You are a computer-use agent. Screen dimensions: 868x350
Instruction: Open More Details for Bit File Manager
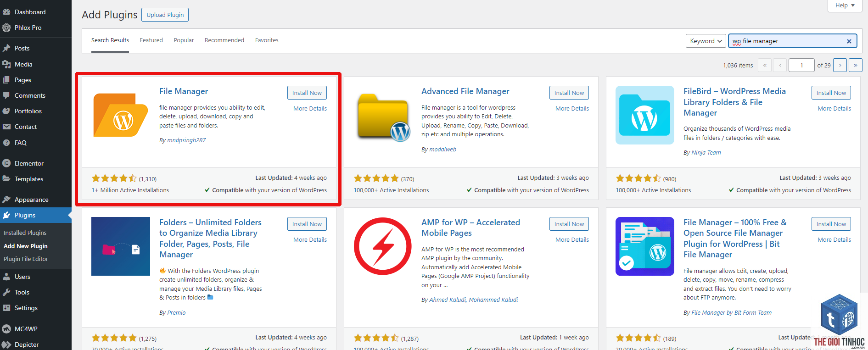pyautogui.click(x=834, y=240)
